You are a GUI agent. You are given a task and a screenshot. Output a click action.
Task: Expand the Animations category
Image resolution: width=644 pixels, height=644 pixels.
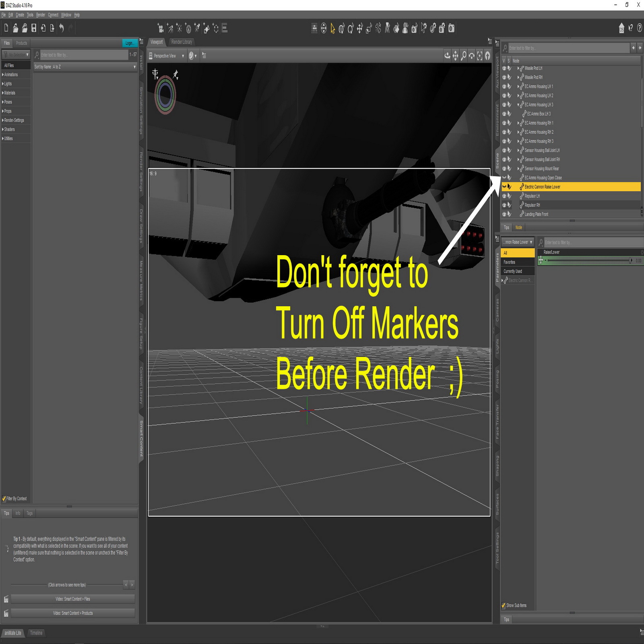pyautogui.click(x=11, y=74)
